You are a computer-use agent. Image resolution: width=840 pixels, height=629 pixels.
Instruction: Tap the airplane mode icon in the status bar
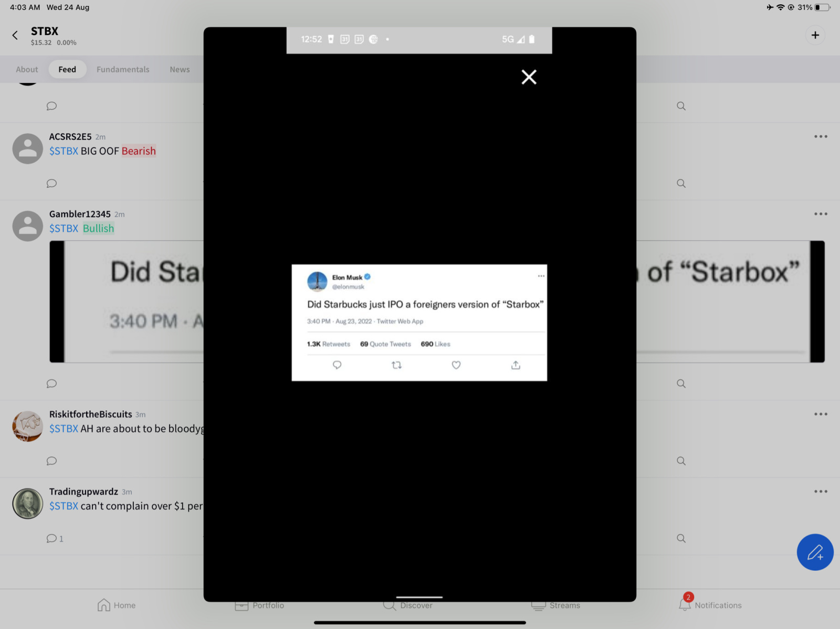pos(770,7)
